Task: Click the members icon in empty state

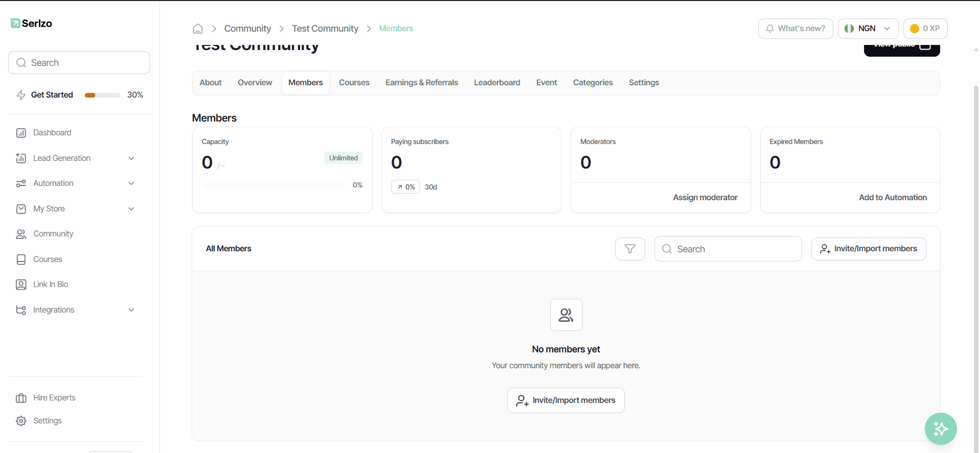Action: 566,315
